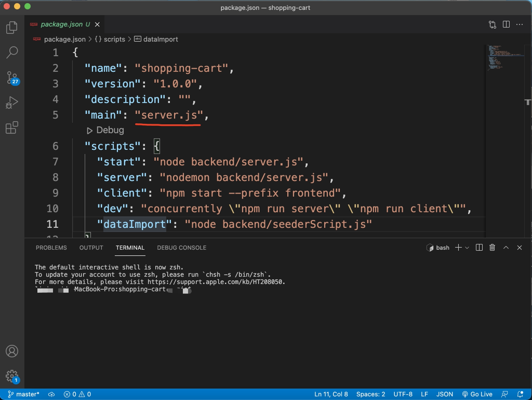Click "node backend/seederScript.js" value

278,225
